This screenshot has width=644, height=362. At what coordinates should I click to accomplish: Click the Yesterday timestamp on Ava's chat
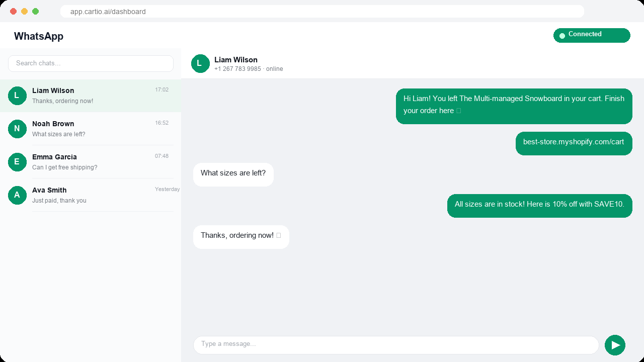(x=167, y=189)
